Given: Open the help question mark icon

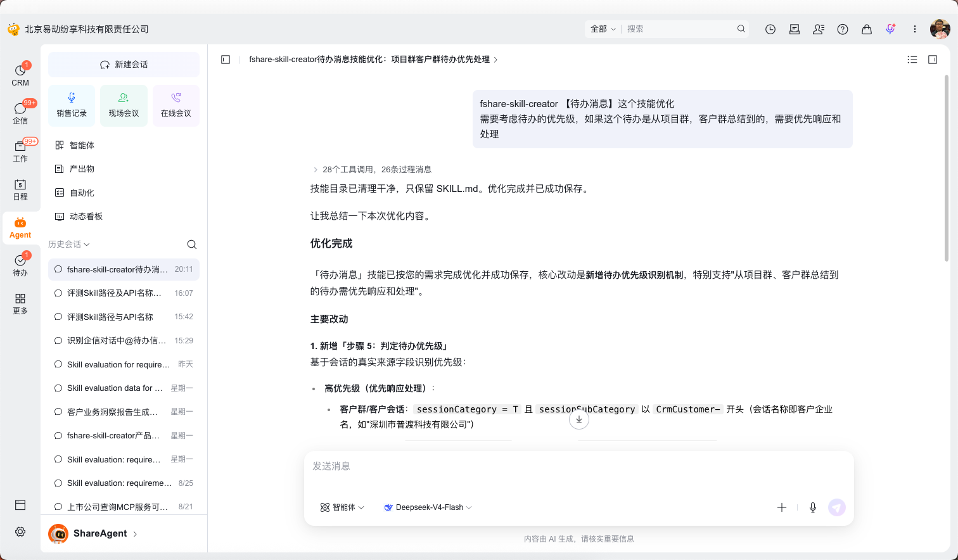Looking at the screenshot, I should (x=843, y=29).
